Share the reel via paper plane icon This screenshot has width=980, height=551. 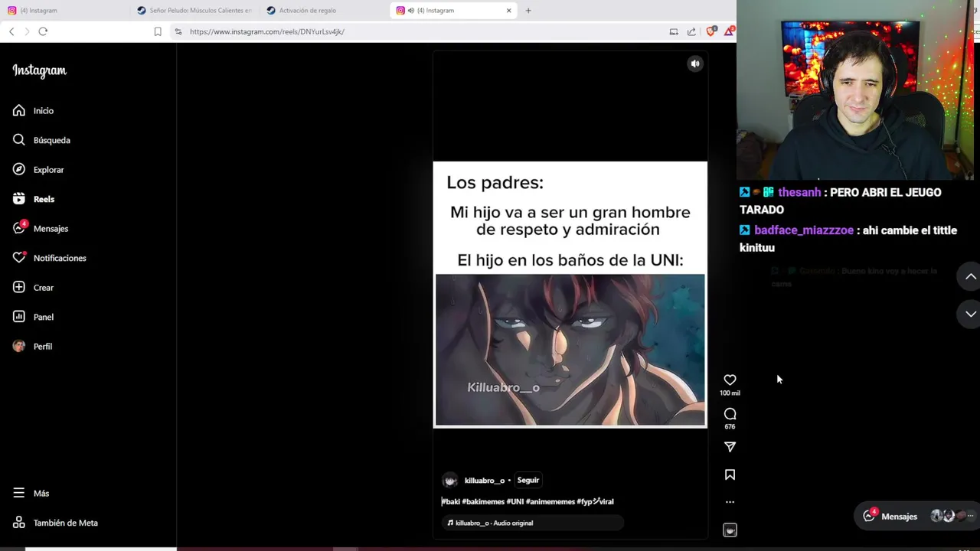730,447
